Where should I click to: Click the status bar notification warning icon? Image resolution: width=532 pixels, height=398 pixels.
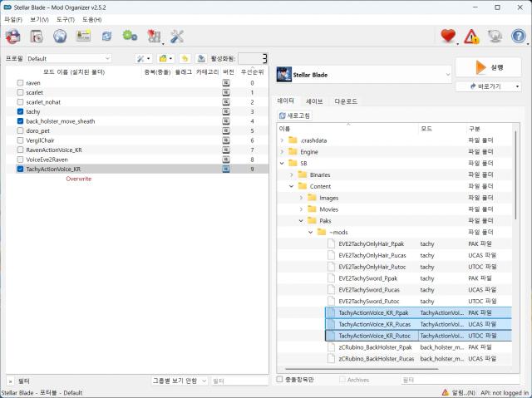446,392
